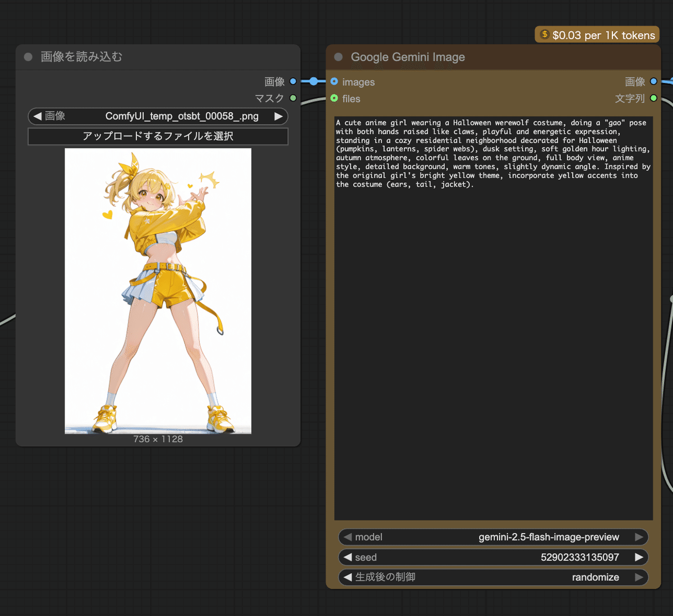Click the マスク output port on load image node
Image resolution: width=673 pixels, height=616 pixels.
tap(293, 98)
